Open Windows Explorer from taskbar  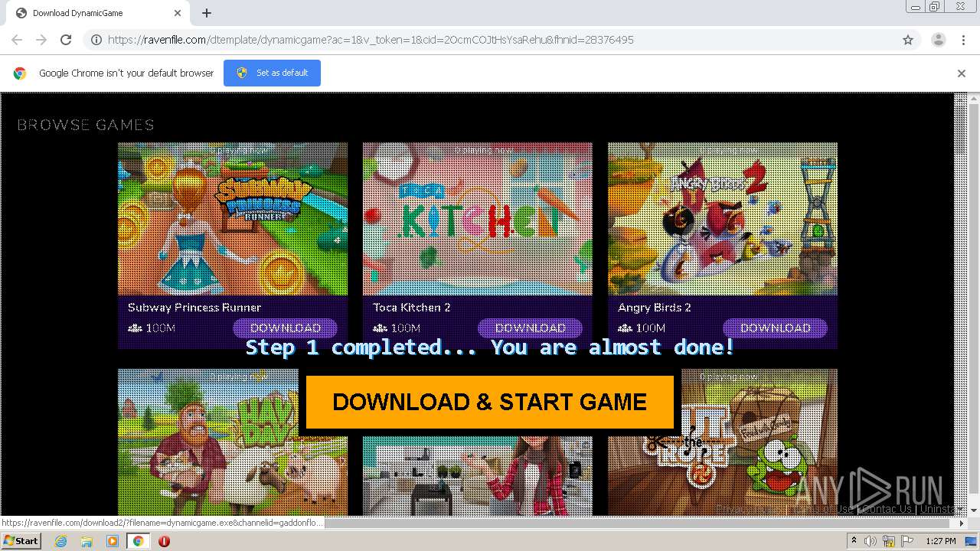87,541
